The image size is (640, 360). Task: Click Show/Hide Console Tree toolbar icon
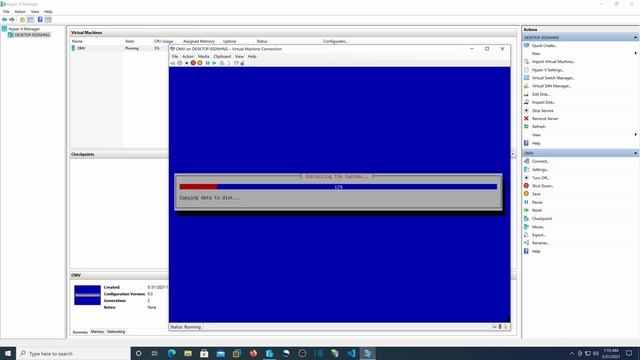pyautogui.click(x=31, y=20)
